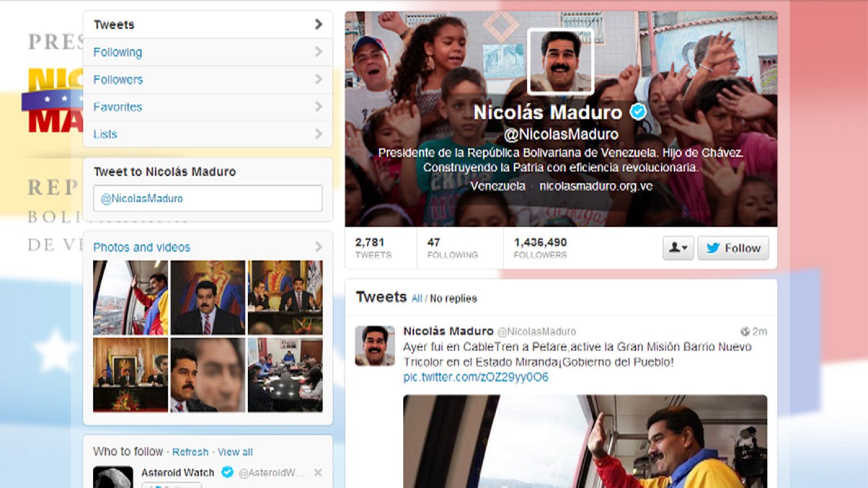Viewport: 868px width, 488px height.
Task: Click the tweet author avatar
Action: point(375,346)
